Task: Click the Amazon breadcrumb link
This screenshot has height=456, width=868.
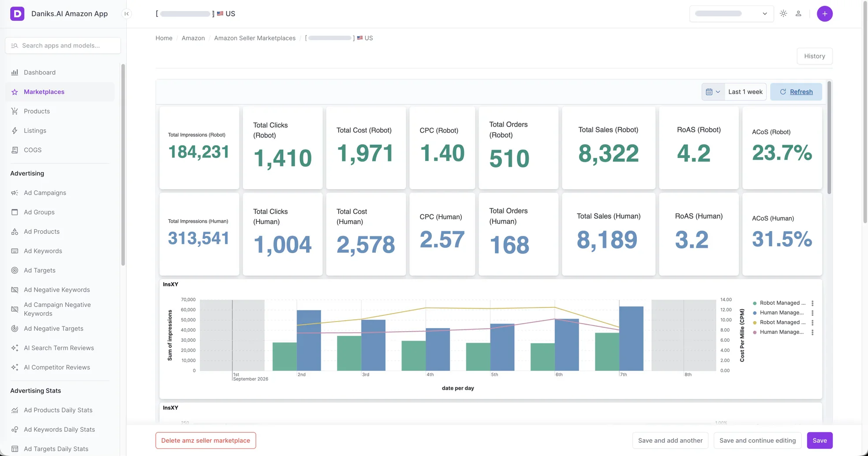Action: (193, 38)
